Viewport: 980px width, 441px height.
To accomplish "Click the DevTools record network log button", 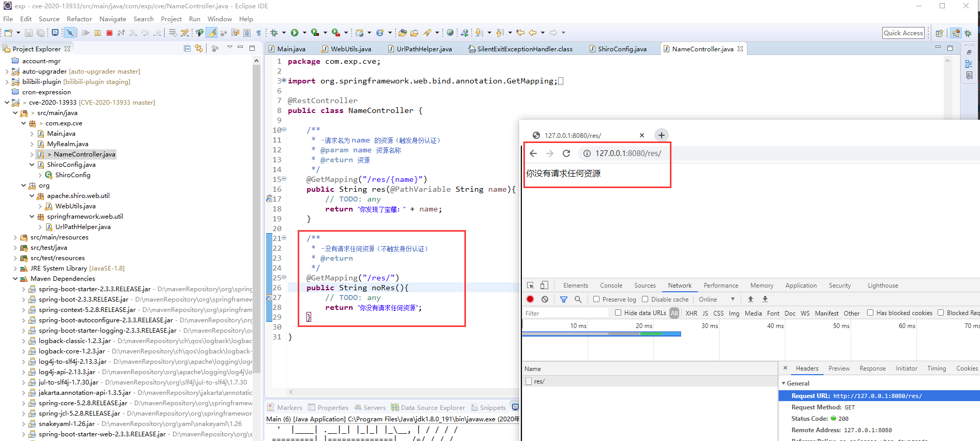I will click(530, 299).
